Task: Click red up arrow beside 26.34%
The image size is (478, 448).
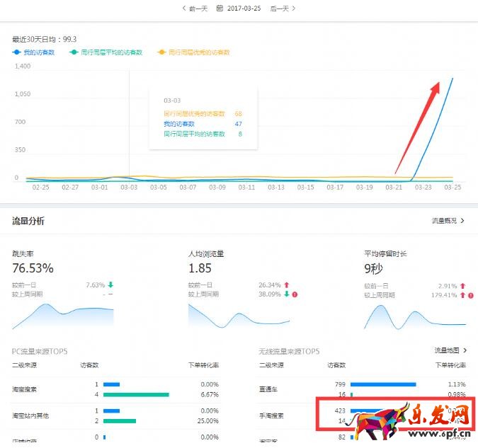Action: (x=286, y=285)
